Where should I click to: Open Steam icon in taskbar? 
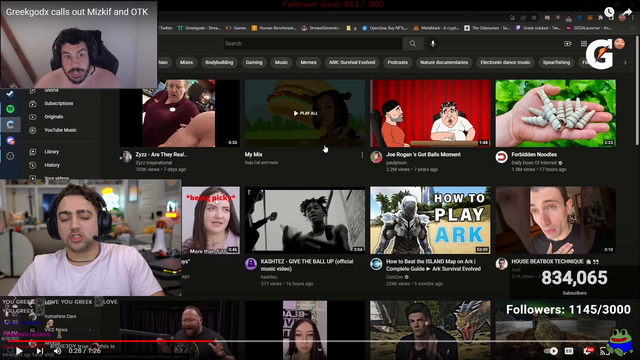(x=10, y=93)
